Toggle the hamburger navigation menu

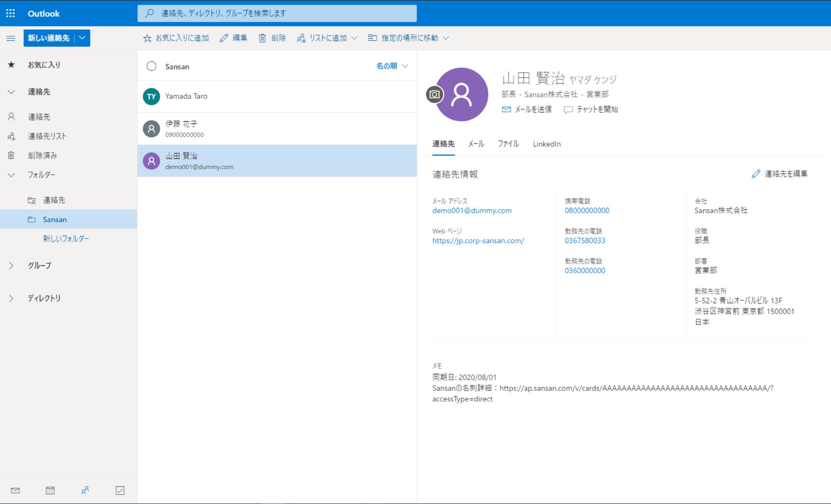point(11,38)
